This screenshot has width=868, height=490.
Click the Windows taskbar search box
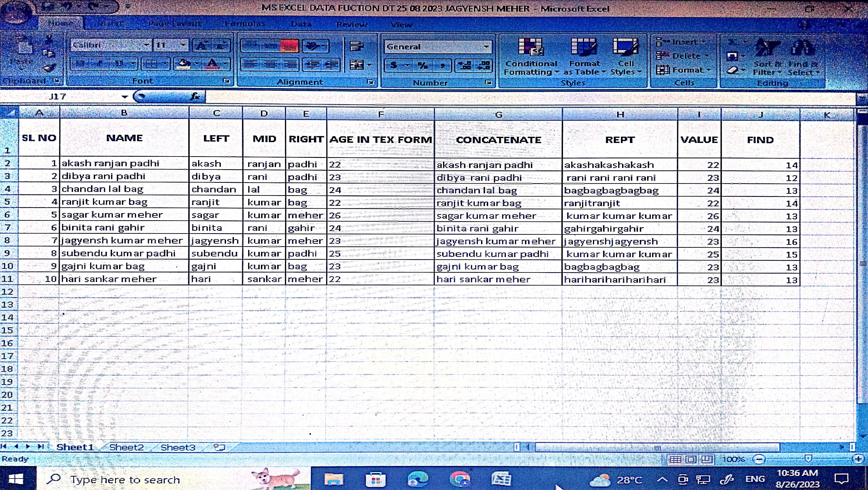(x=125, y=479)
